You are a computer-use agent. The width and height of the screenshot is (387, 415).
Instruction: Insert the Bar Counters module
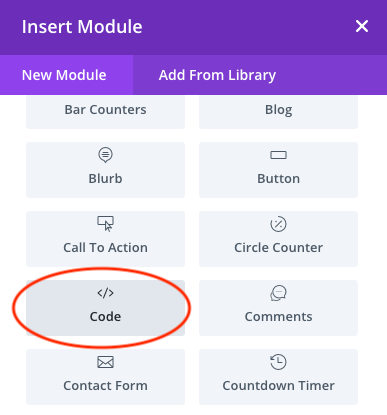[105, 112]
